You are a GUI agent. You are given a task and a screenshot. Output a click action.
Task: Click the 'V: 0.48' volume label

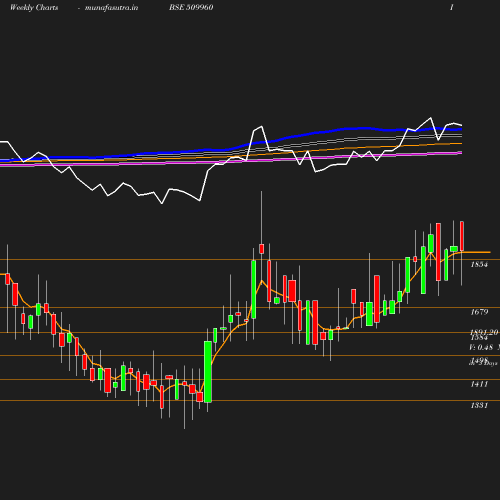[x=481, y=347]
